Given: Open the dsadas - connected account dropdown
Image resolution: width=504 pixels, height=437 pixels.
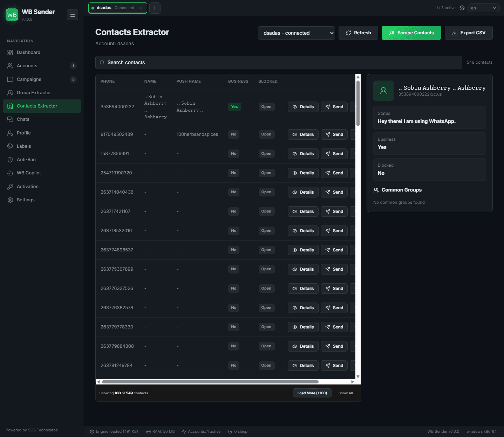Looking at the screenshot, I should [297, 33].
